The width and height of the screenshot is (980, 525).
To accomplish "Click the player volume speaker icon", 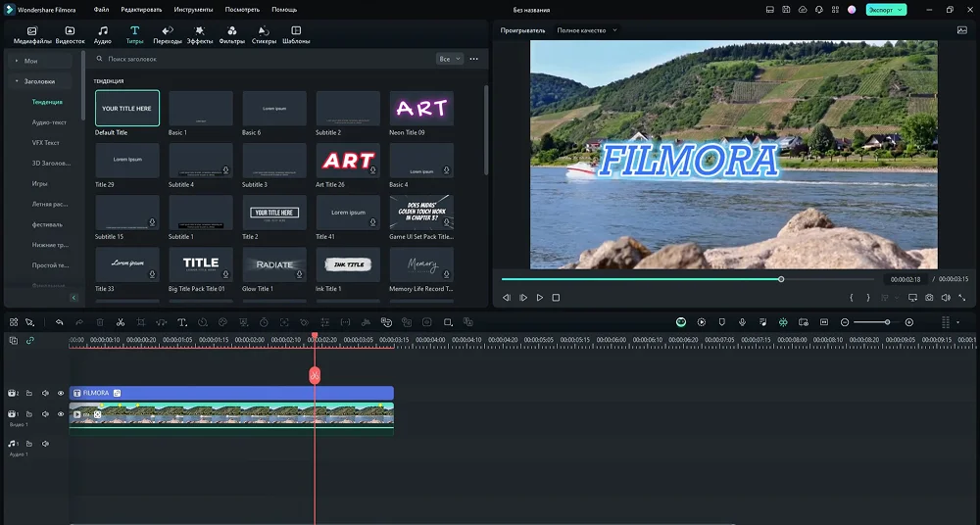I will point(946,298).
